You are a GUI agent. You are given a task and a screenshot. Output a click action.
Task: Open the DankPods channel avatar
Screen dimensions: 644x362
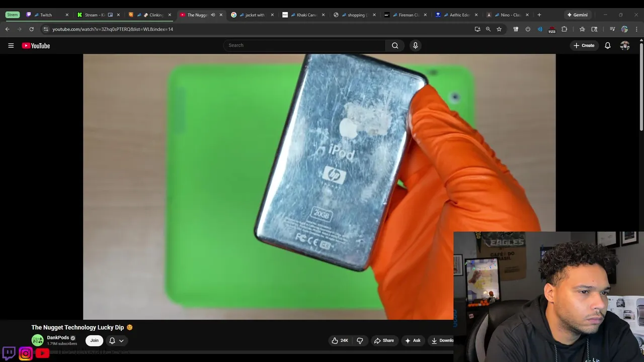pyautogui.click(x=37, y=340)
